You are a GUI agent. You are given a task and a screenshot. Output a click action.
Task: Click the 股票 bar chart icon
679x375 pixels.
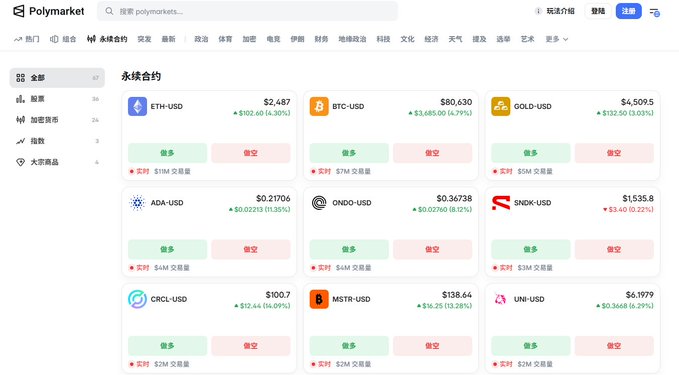[x=20, y=99]
